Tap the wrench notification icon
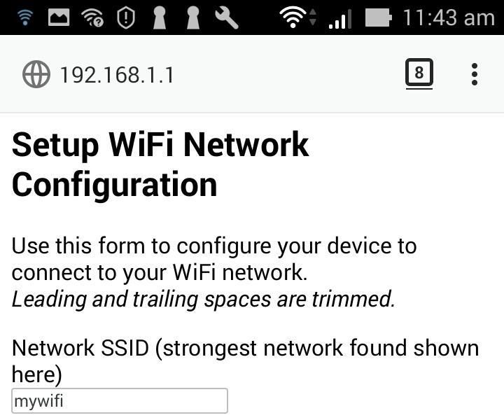 coord(227,17)
